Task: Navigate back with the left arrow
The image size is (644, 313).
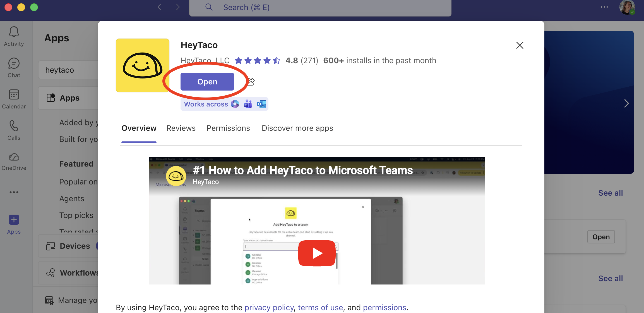Action: tap(159, 7)
